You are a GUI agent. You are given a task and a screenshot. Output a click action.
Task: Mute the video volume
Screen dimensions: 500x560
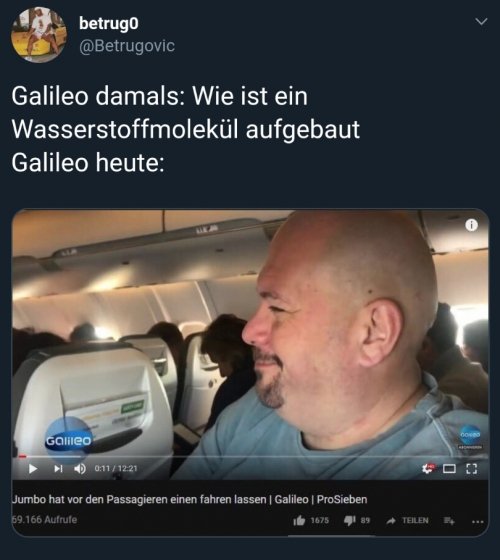(80, 468)
